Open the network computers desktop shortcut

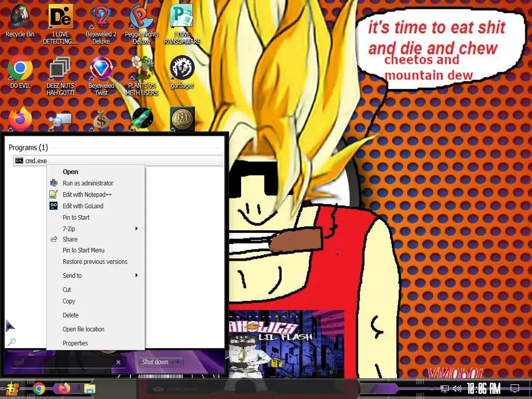[x=60, y=121]
